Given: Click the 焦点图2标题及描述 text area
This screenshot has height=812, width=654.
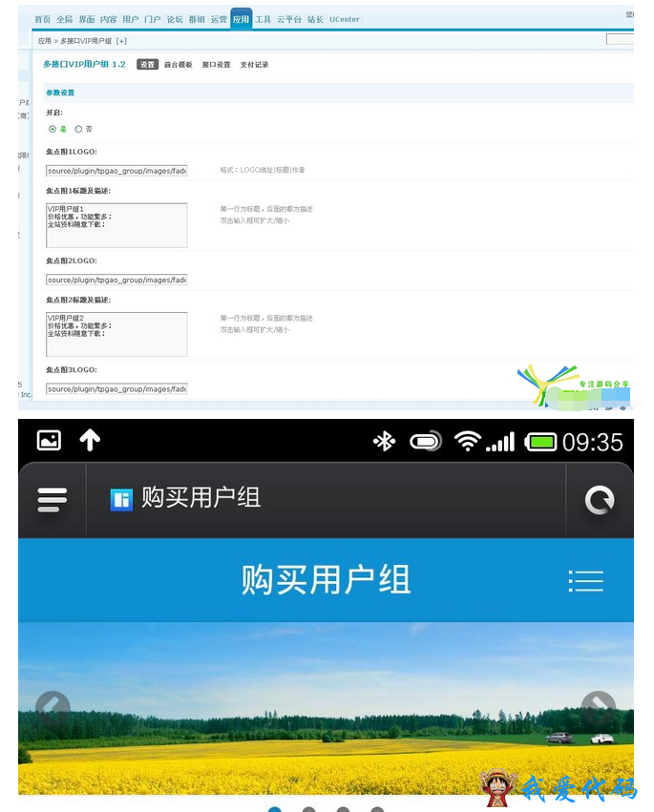Looking at the screenshot, I should point(116,335).
